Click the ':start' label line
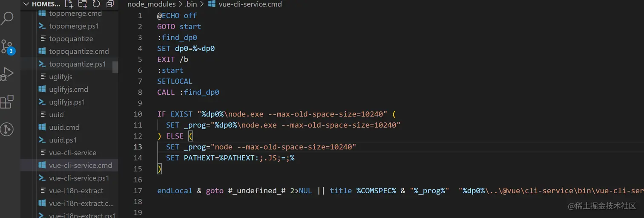Viewport: 644px width, 218px height. (x=170, y=70)
